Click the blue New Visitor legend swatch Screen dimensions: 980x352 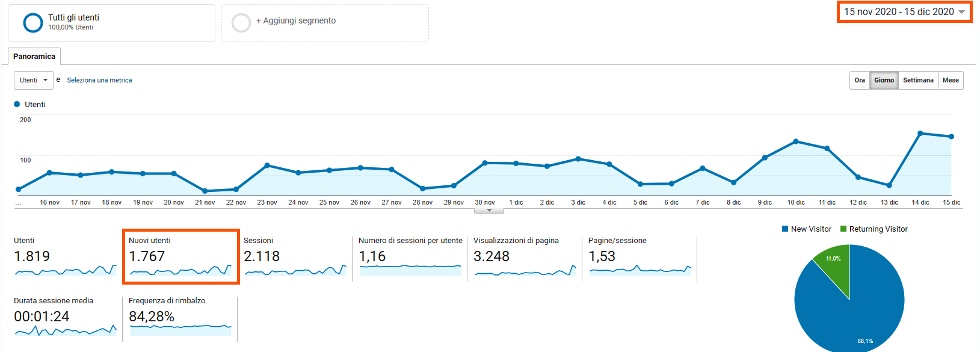[x=785, y=229]
